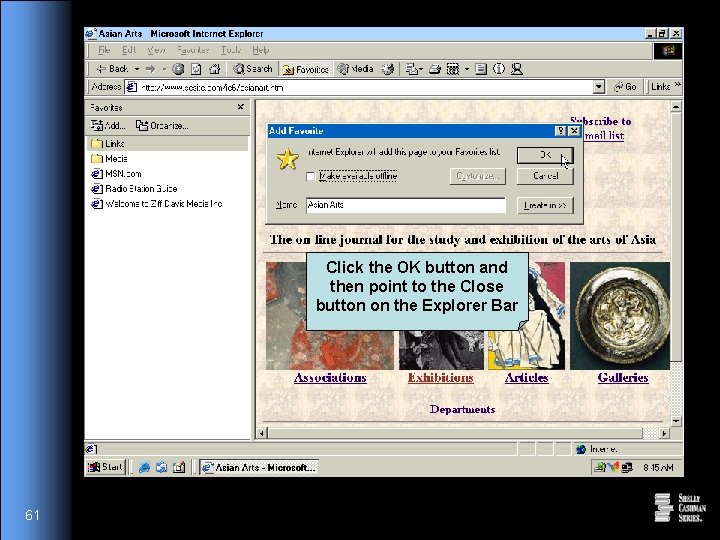The height and width of the screenshot is (540, 720).
Task: Toggle the Favorites toolbar button
Action: [x=306, y=69]
